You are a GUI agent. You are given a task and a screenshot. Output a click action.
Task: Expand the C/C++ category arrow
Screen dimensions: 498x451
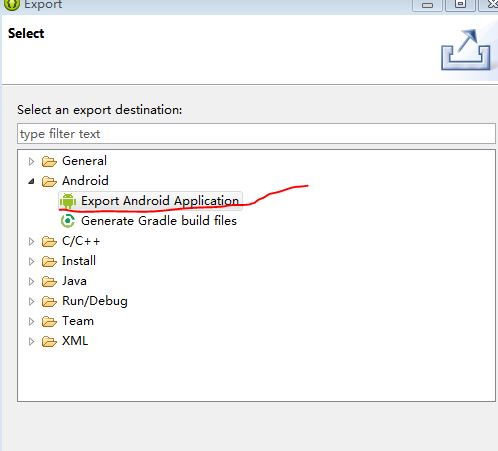point(31,241)
